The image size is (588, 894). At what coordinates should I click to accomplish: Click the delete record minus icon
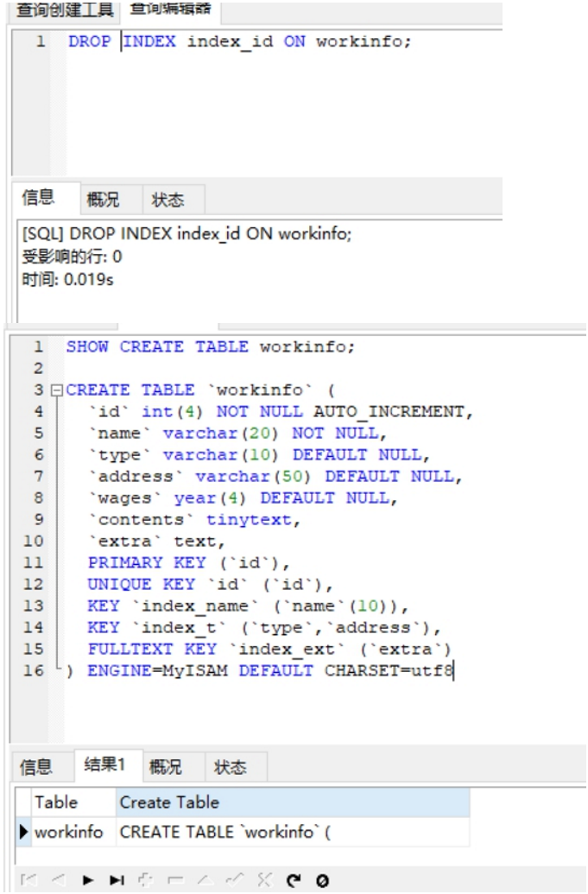click(x=175, y=879)
